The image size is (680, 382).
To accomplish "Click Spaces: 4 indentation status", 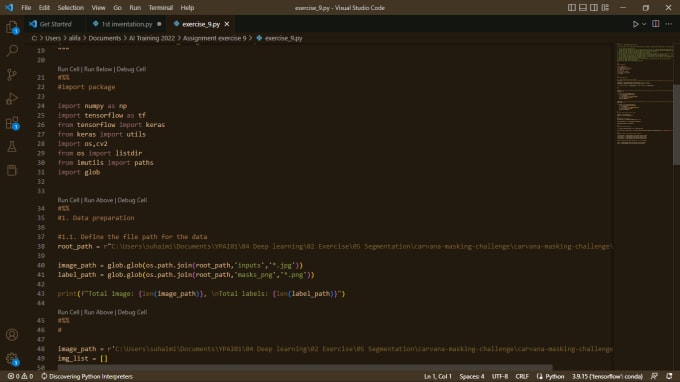I will (x=472, y=376).
